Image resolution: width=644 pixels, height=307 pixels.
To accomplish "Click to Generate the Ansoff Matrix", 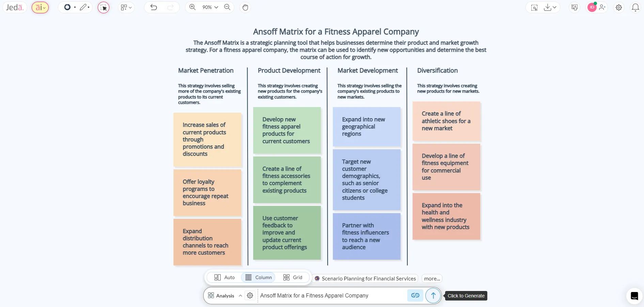I will tap(433, 295).
